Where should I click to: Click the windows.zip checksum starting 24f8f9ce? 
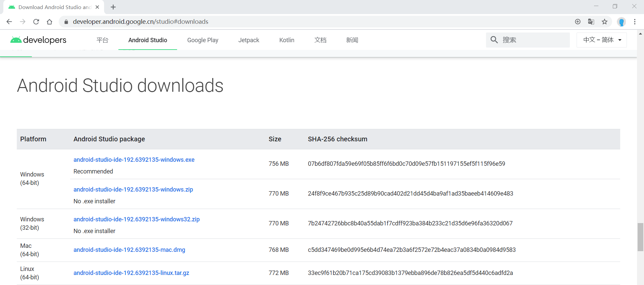(410, 194)
